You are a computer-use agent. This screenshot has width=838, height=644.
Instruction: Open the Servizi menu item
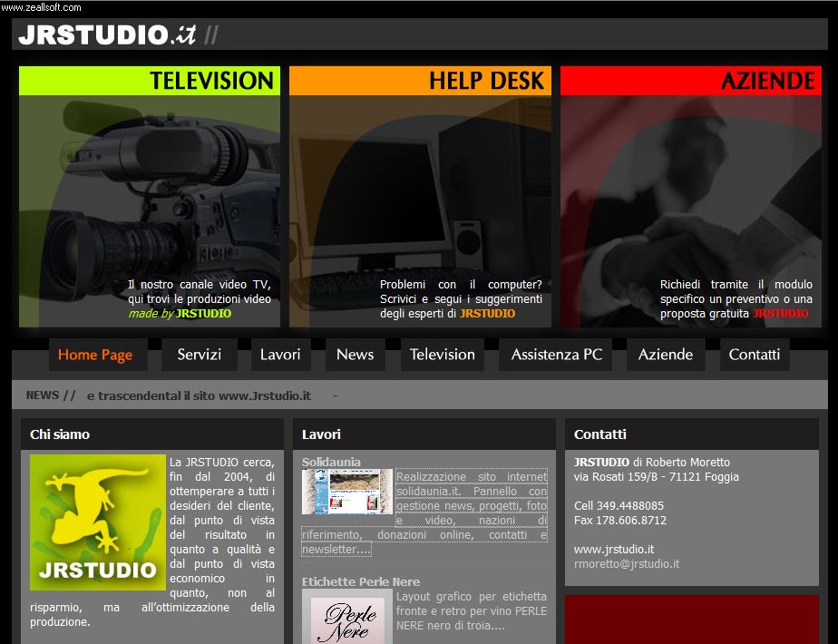point(200,355)
